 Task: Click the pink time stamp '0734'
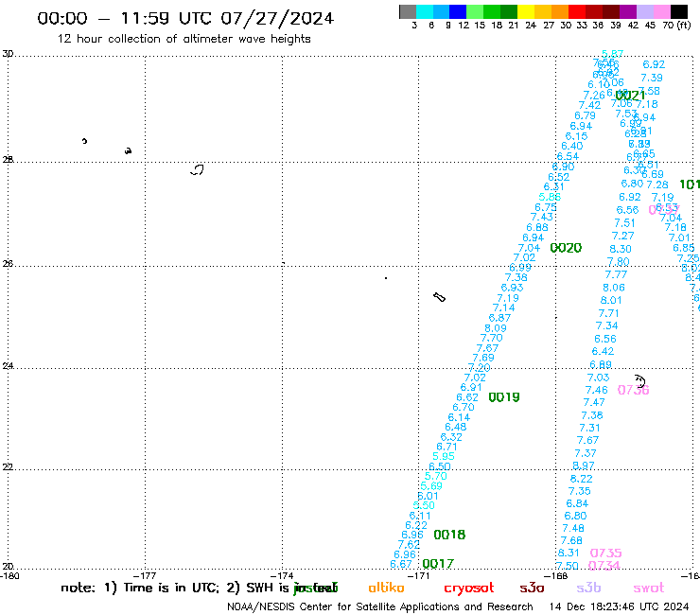pos(604,566)
